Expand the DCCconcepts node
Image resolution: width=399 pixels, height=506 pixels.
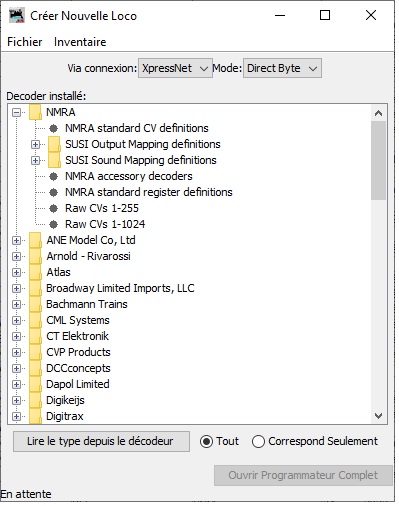tap(16, 368)
